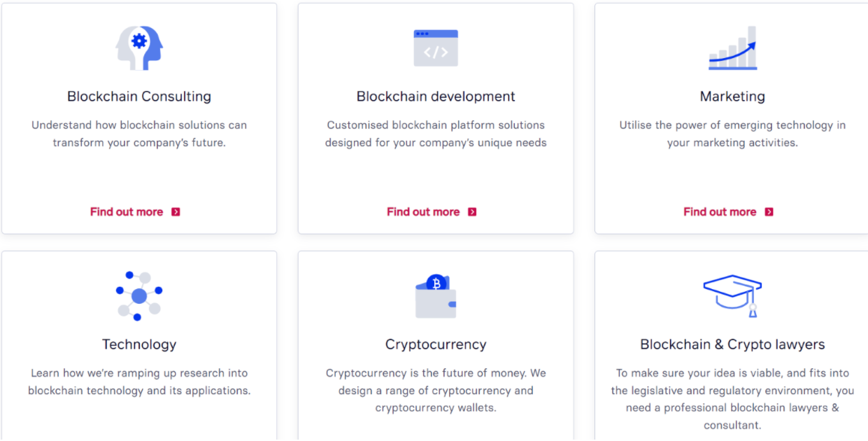Viewport: 868px width, 441px height.
Task: Select the Technology card heading
Action: [139, 344]
